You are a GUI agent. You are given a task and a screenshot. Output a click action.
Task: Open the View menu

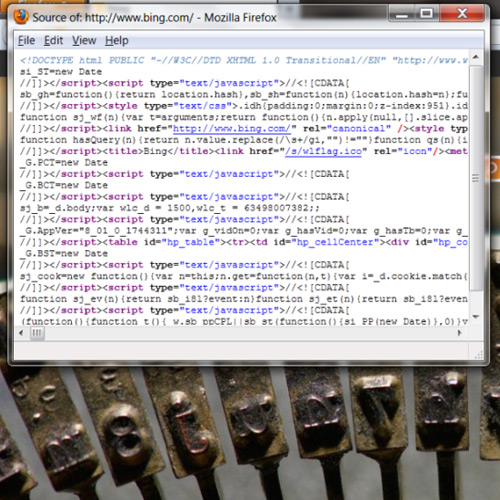(84, 41)
